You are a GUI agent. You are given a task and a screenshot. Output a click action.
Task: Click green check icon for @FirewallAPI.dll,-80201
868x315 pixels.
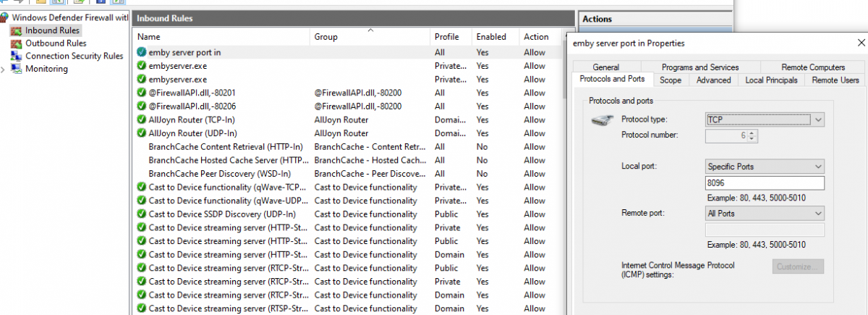pos(142,93)
